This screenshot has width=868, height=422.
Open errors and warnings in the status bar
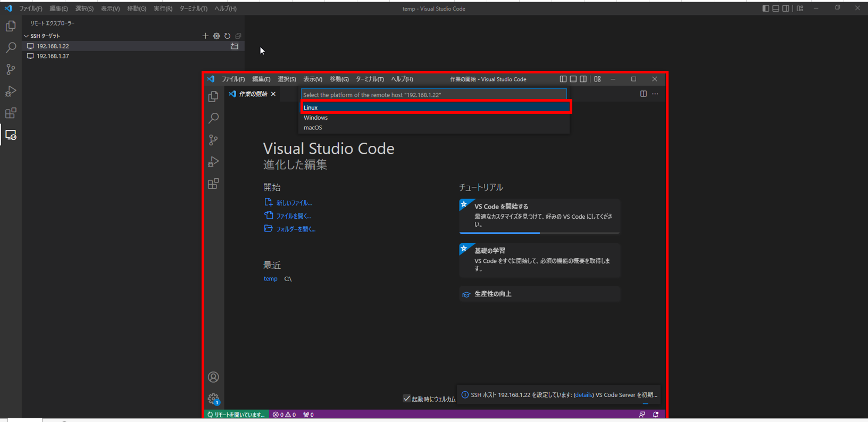coord(284,415)
